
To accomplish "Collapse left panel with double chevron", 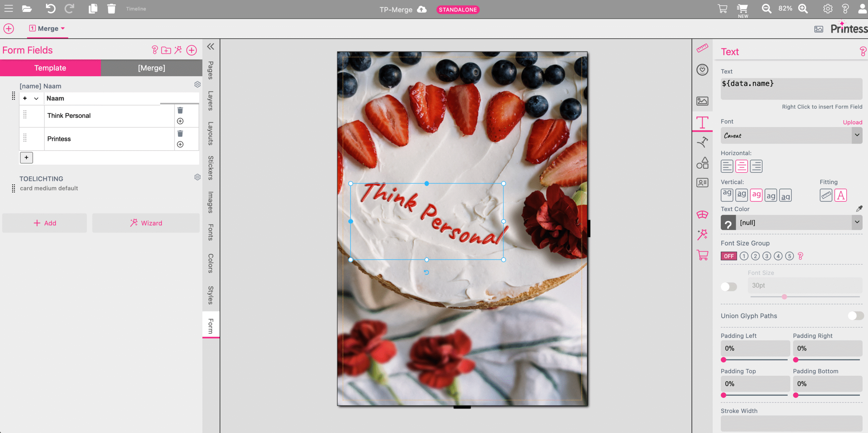I will [211, 46].
